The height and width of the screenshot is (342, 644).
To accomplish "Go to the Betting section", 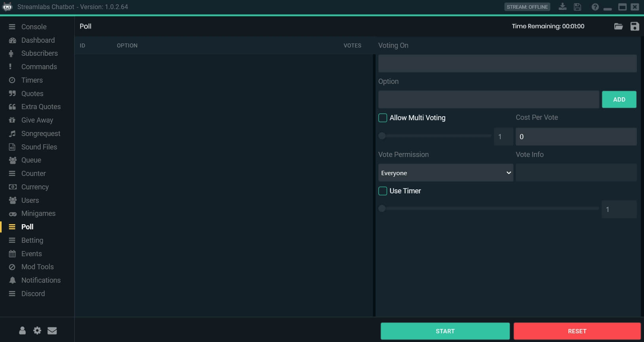I will pyautogui.click(x=32, y=240).
